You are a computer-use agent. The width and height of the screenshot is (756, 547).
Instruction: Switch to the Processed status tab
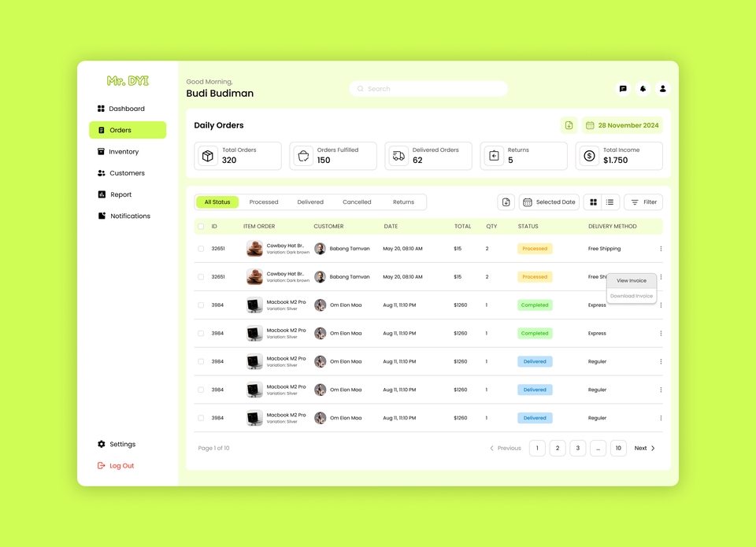264,201
